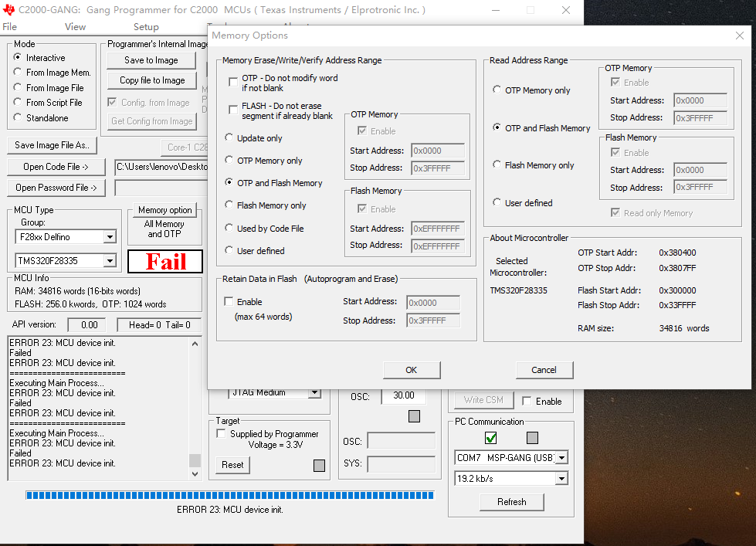Minimize the C2000-GANG main window

(496, 10)
